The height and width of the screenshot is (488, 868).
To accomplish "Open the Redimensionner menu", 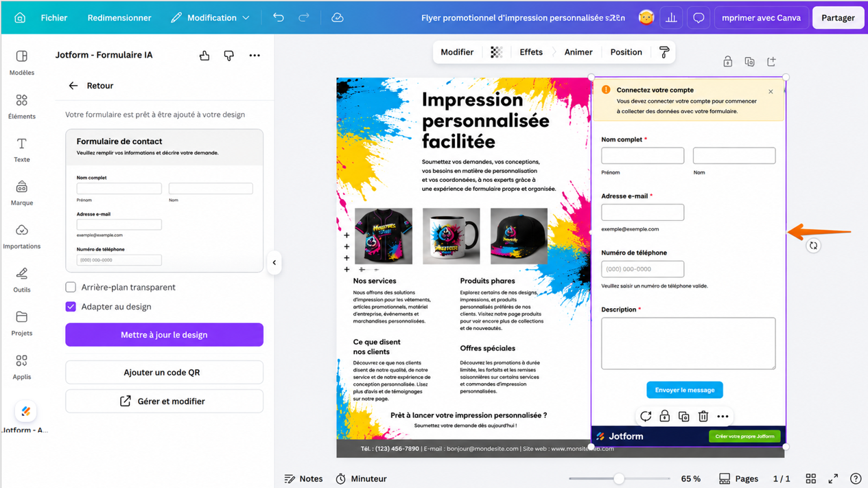I will 119,18.
